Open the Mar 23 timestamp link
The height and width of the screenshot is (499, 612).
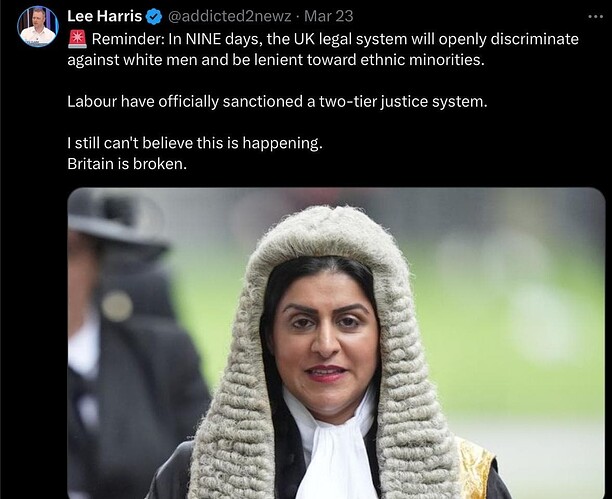[329, 16]
